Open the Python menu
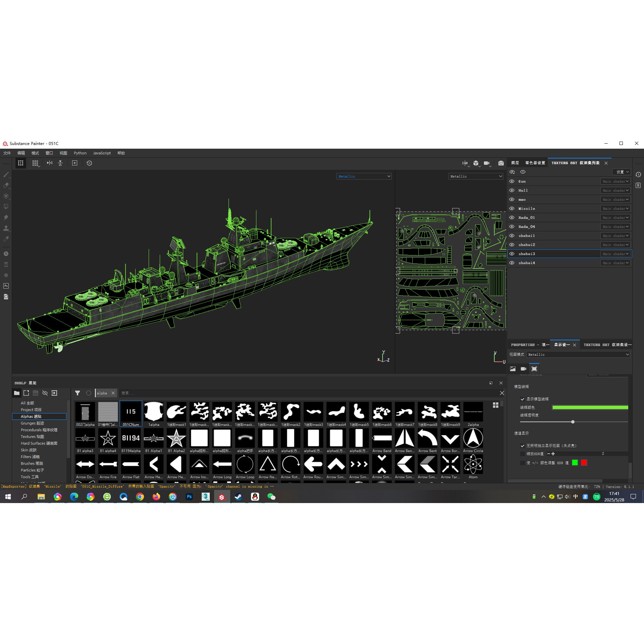This screenshot has width=644, height=644. coord(80,153)
